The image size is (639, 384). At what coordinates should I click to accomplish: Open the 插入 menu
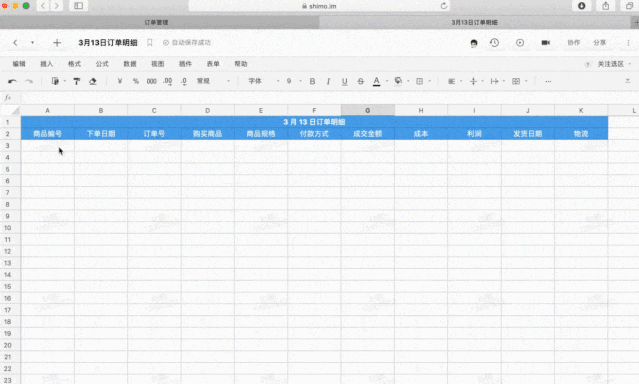46,64
